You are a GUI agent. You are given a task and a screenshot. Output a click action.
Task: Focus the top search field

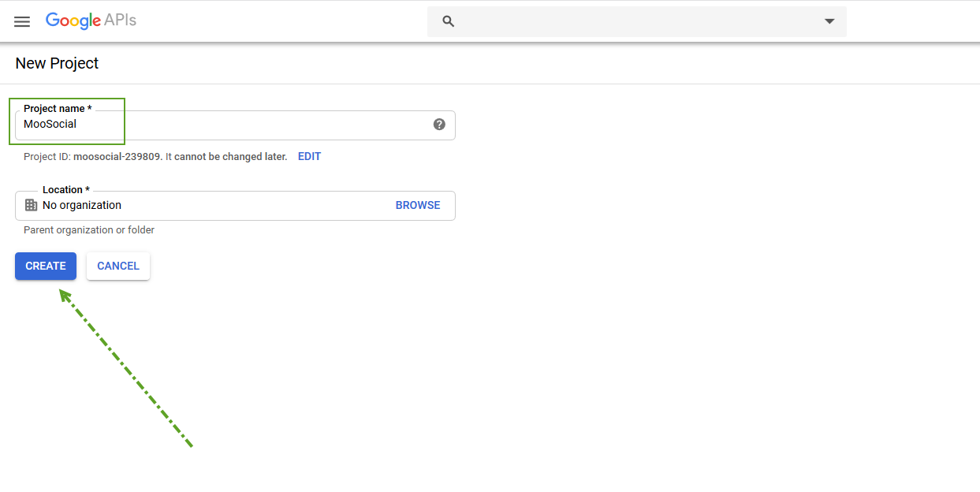pos(637,21)
